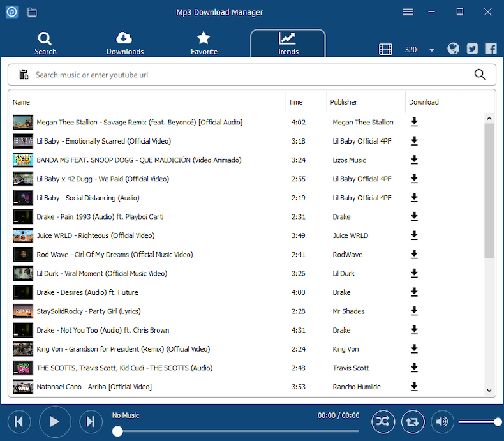Switch to the Downloads tab
504x441 pixels.
[x=124, y=43]
